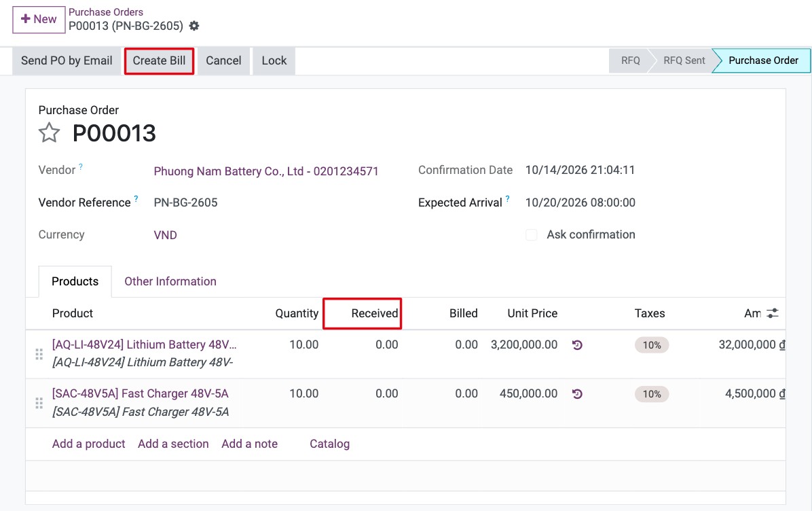The height and width of the screenshot is (511, 812).
Task: Open Vendor field help tooltip icon
Action: tap(81, 167)
